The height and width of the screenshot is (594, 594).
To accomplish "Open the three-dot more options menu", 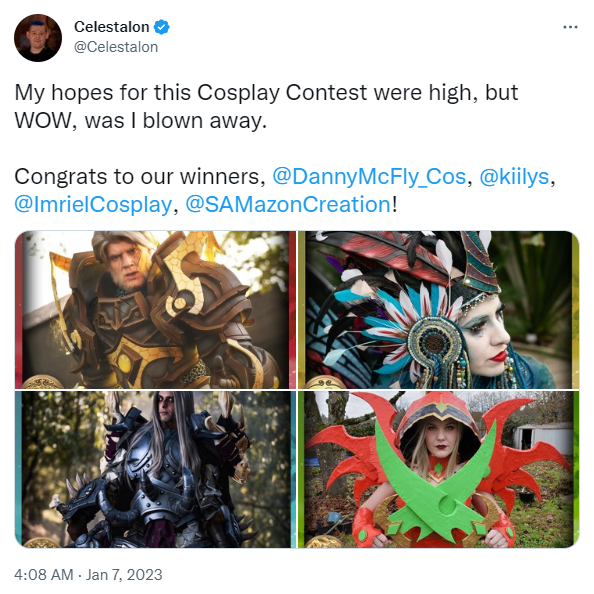I will click(570, 27).
